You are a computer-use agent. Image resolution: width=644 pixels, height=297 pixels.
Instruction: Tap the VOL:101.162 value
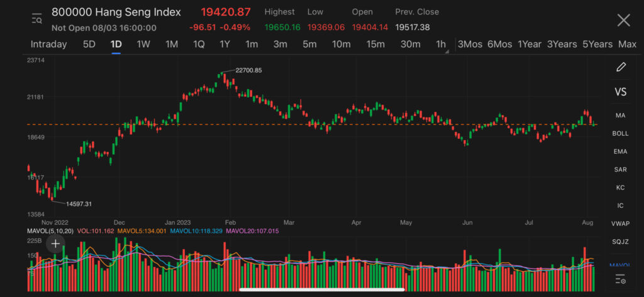(95, 231)
